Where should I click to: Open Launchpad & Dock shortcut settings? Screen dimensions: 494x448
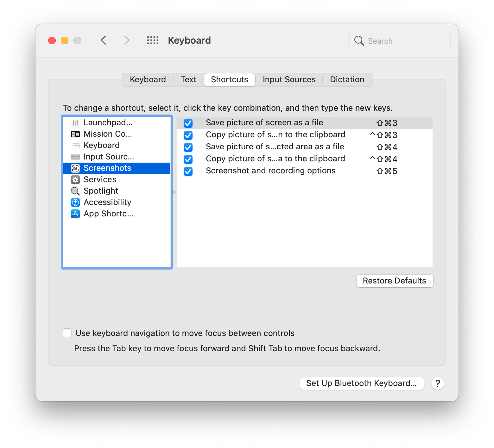coord(108,123)
